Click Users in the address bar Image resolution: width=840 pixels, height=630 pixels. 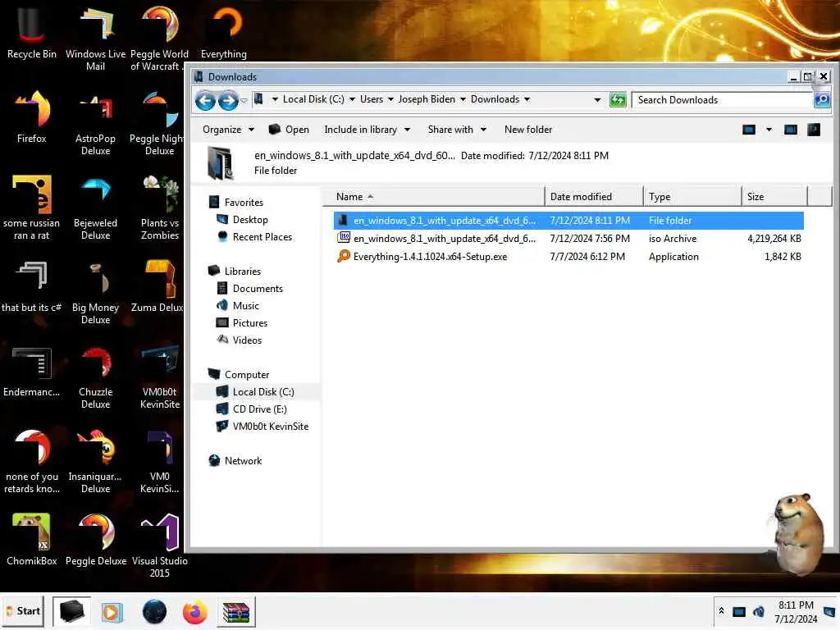(x=372, y=99)
